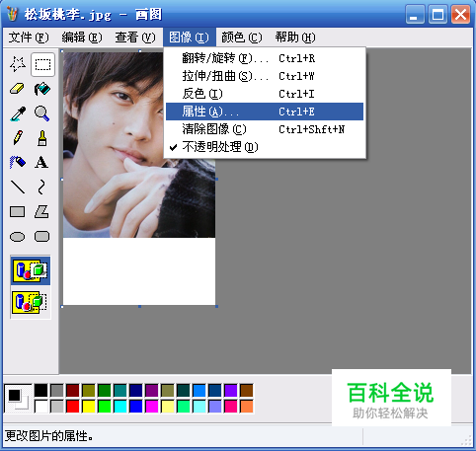Pick the dark red color swatch
This screenshot has height=451, width=476.
[73, 391]
